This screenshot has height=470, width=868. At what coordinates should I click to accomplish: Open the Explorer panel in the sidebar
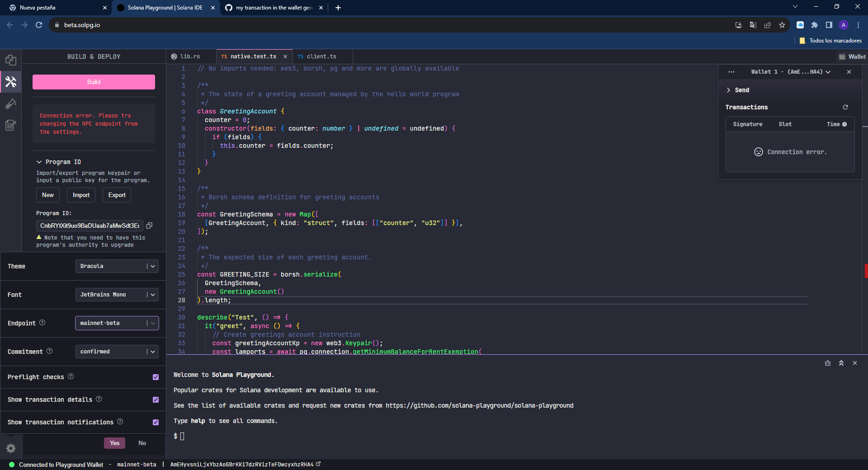click(11, 60)
